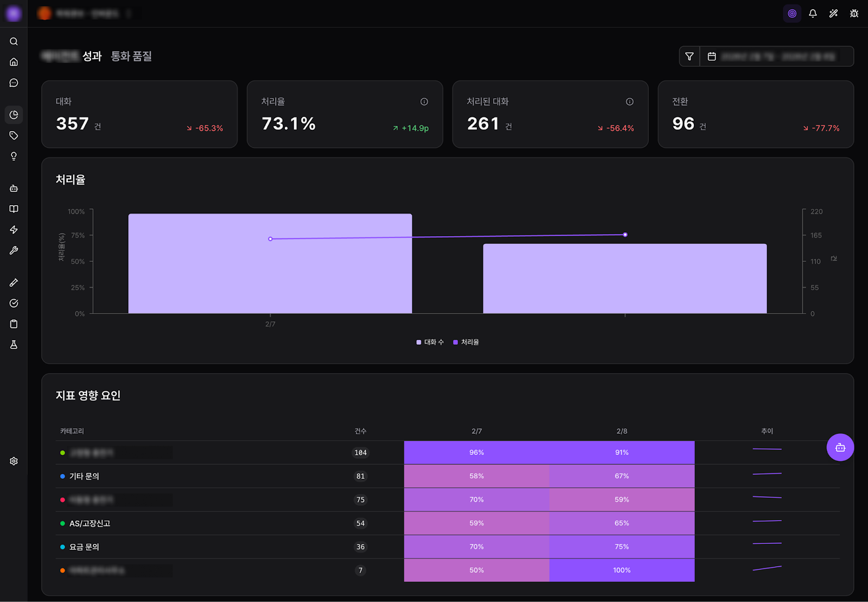
Task: Click the lightning bolt icon in sidebar
Action: [x=14, y=230]
